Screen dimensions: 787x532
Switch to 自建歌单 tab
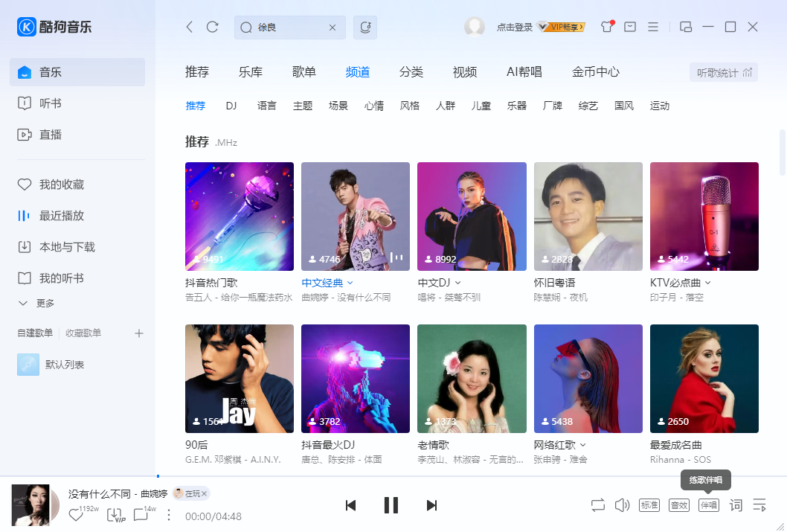35,333
